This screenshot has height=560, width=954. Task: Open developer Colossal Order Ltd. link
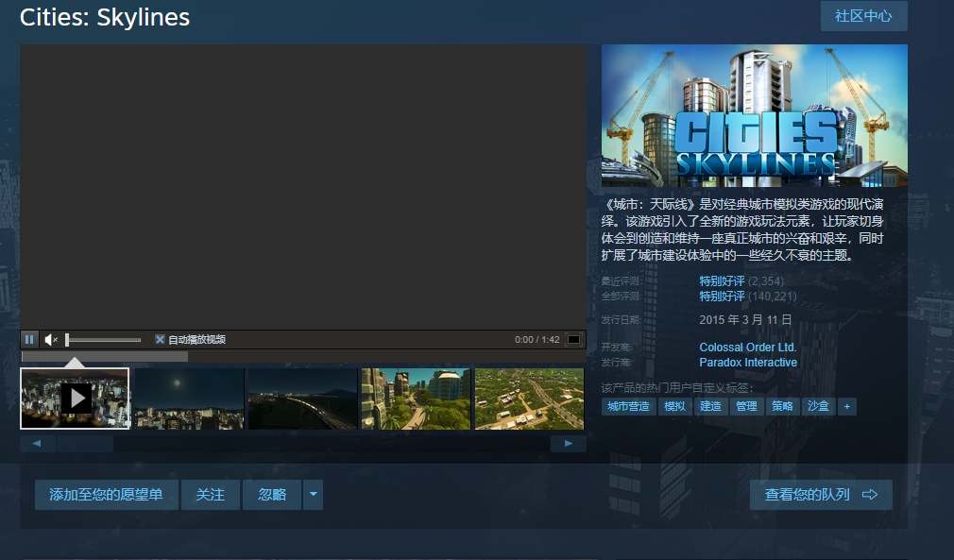748,348
